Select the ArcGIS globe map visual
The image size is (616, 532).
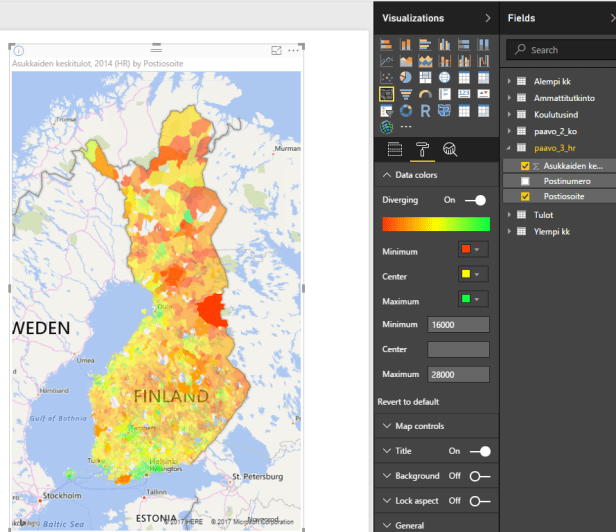pos(387,127)
